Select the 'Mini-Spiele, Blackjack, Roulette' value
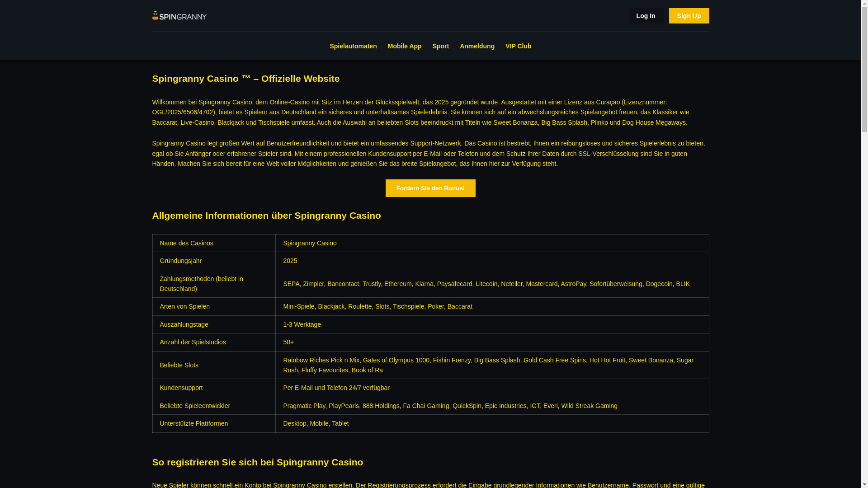This screenshot has height=488, width=868. point(377,306)
